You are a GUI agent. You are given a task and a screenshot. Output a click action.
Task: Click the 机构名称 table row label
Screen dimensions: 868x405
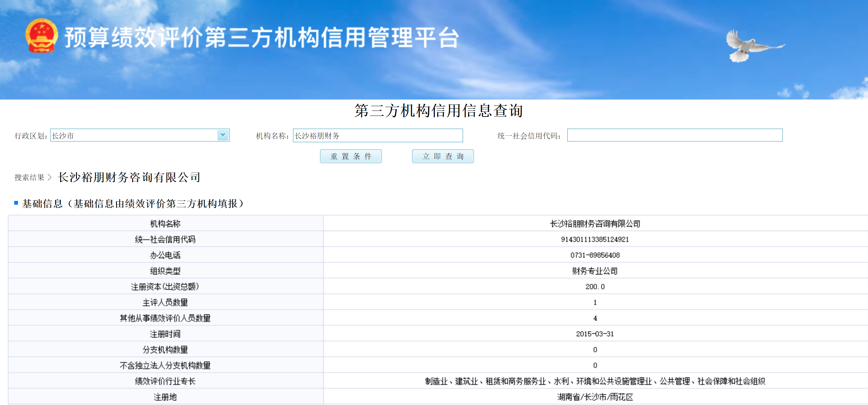165,224
